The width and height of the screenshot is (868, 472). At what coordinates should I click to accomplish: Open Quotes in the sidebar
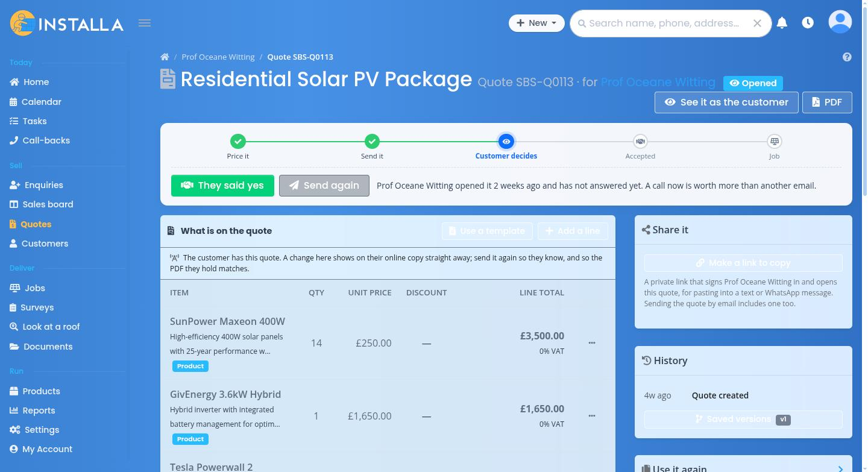coord(31,224)
